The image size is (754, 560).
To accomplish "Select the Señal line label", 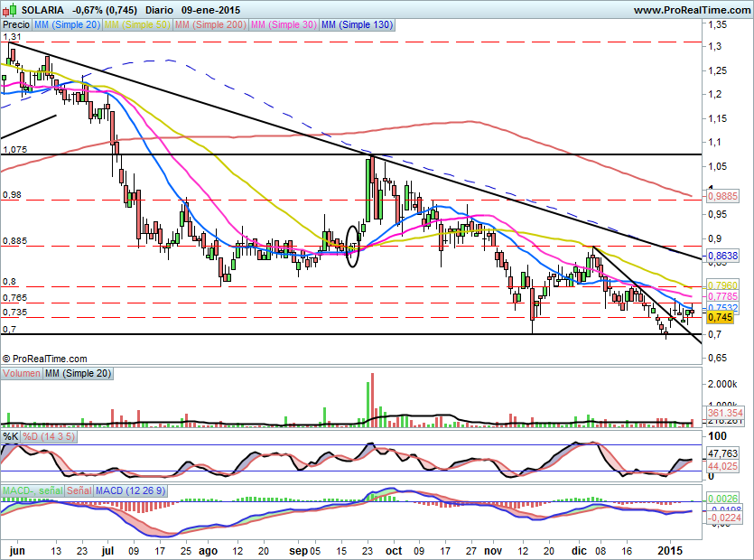I will tap(79, 490).
